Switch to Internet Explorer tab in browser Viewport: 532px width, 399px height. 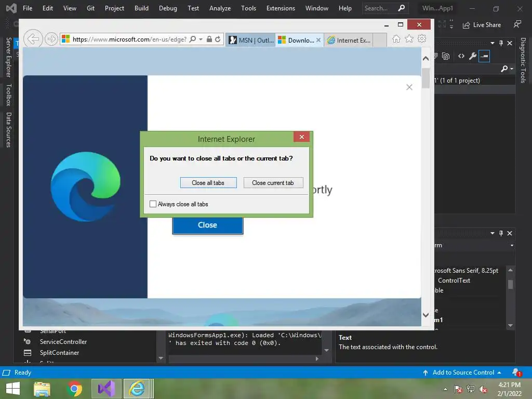[x=349, y=40]
